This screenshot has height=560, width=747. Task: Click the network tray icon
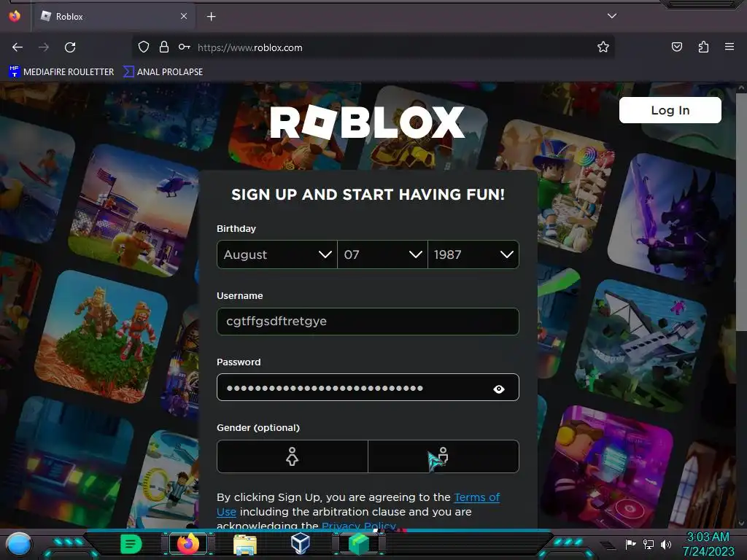pos(649,544)
